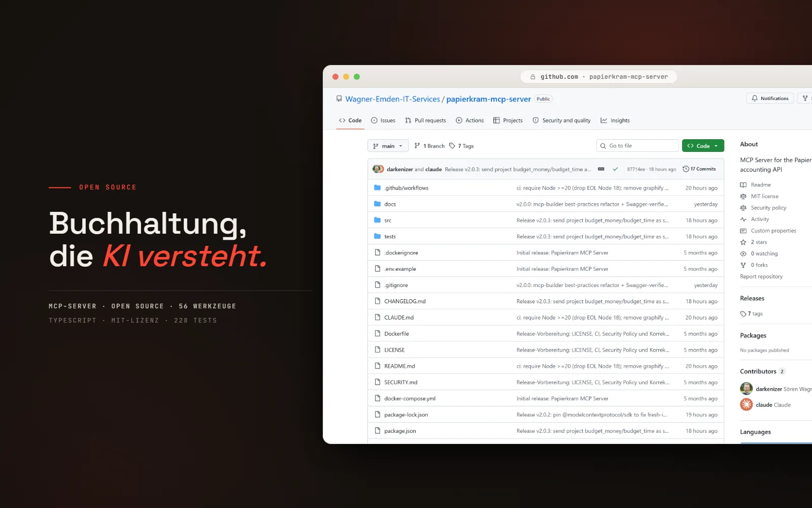Open the tests folder
This screenshot has width=812, height=508.
point(390,237)
